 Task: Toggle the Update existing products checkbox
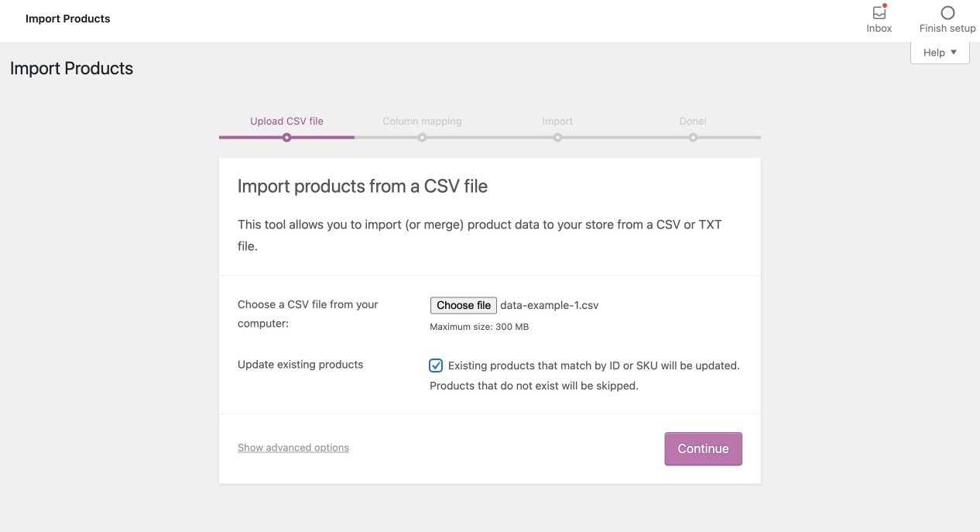coord(437,366)
